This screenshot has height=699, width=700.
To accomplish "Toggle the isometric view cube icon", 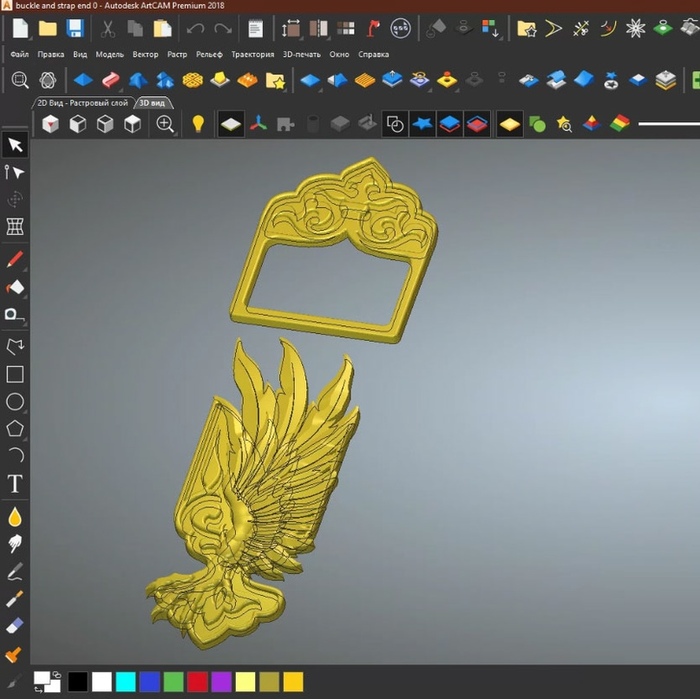I will 50,124.
